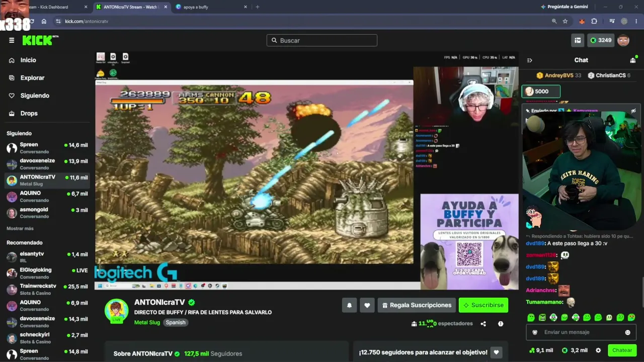Viewport: 644px width, 362px height.
Task: Click the heart next to followers goal
Action: (x=496, y=353)
